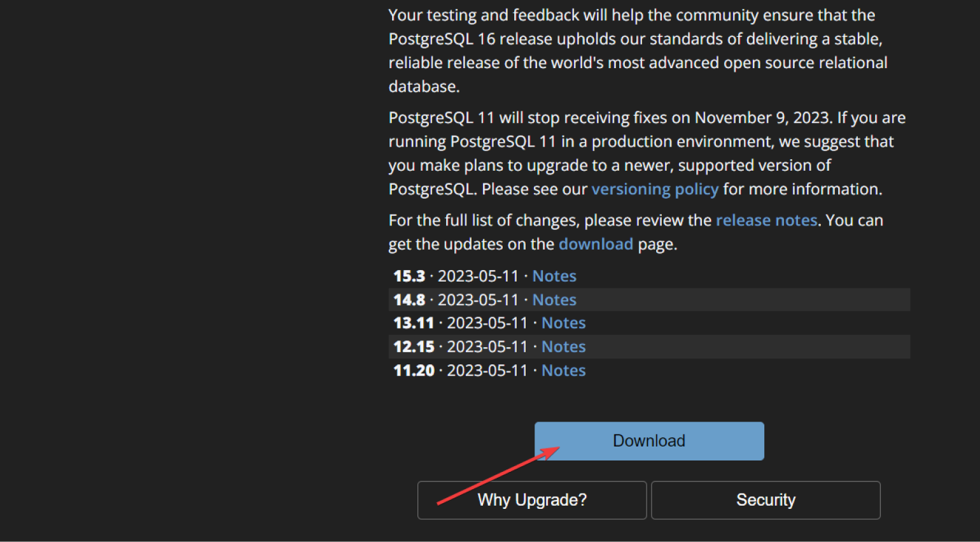Click the 2023-05-11 date in the 12.15 row

coord(487,346)
